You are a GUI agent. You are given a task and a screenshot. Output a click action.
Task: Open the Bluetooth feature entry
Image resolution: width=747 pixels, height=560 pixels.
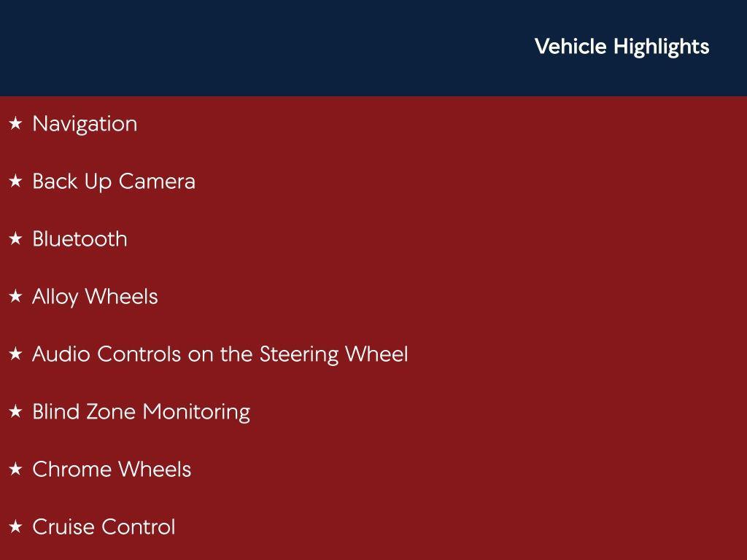pos(80,239)
